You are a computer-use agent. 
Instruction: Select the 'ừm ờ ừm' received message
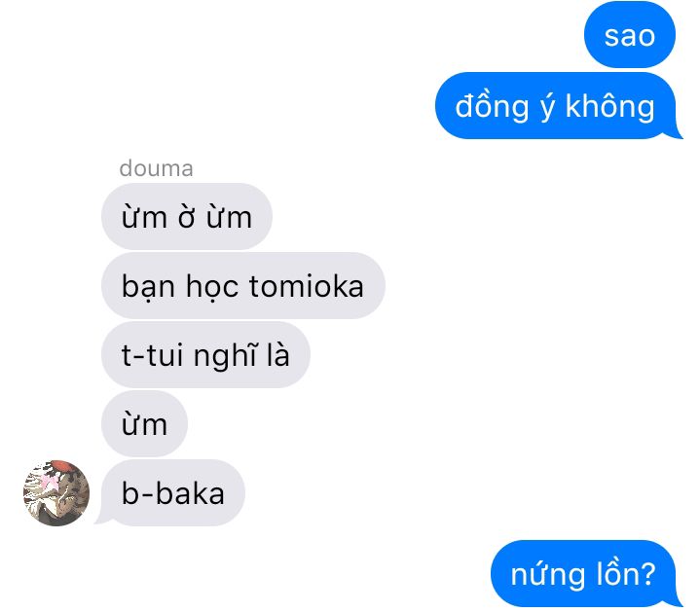pyautogui.click(x=187, y=216)
